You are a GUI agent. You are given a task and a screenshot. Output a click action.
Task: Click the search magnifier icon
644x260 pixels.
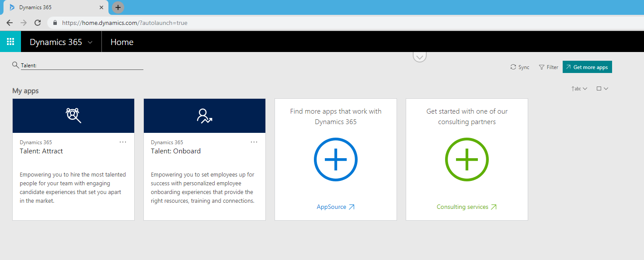coord(16,65)
